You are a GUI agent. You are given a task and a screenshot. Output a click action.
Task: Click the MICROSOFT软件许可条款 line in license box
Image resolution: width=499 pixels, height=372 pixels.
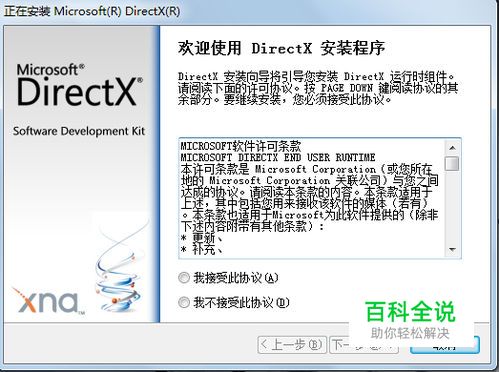point(241,146)
